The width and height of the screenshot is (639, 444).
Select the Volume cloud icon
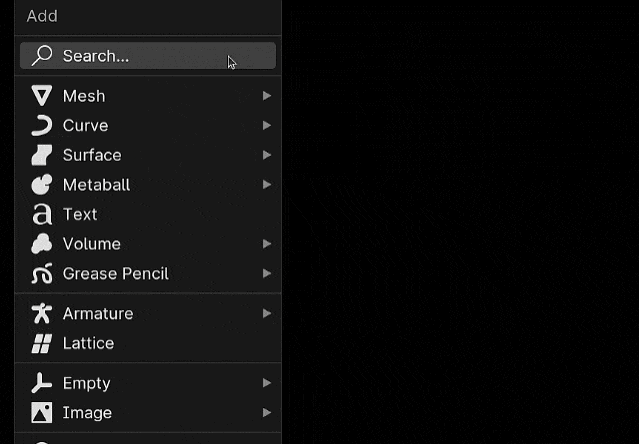(42, 244)
